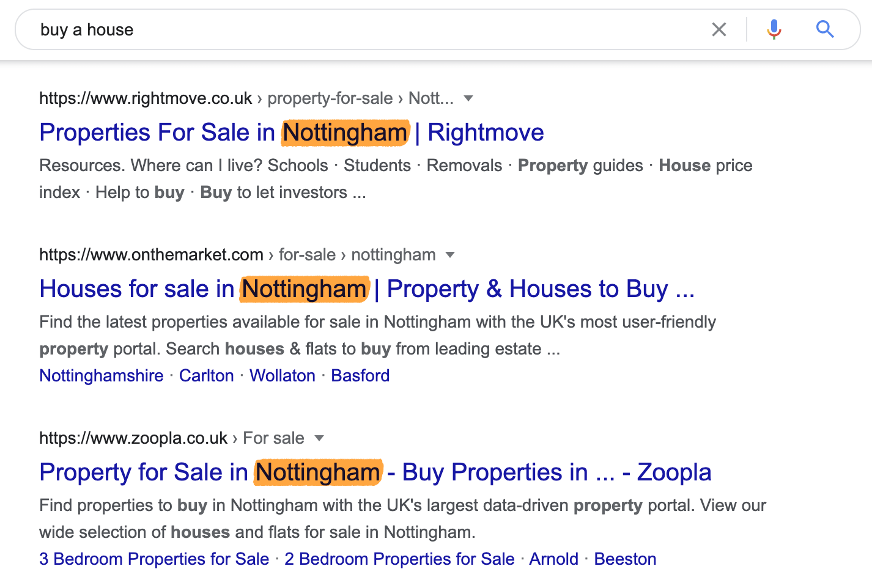Viewport: 872px width, 588px height.
Task: Expand the rightmove.co.uk result options arrow
Action: click(468, 98)
